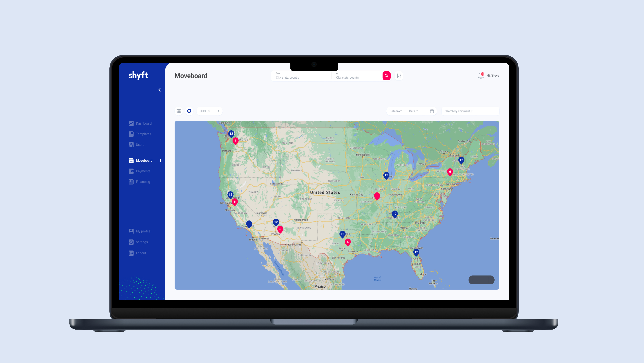This screenshot has height=363, width=644.
Task: Click the Payments wallet icon
Action: point(131,171)
